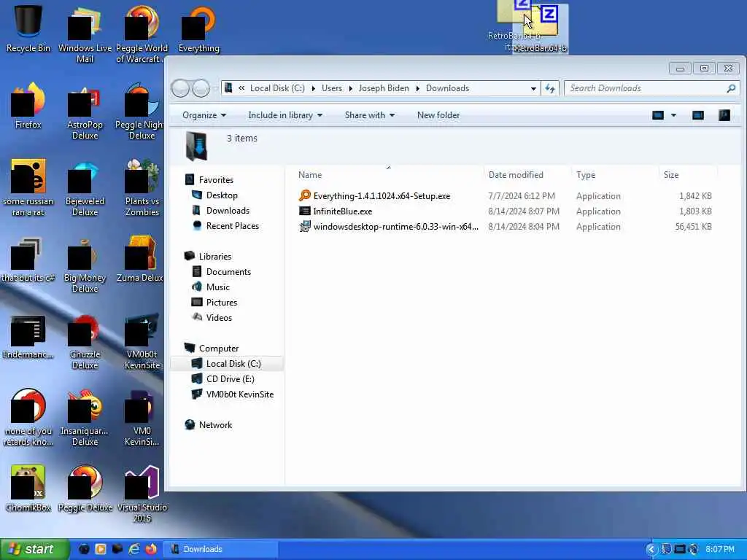The width and height of the screenshot is (747, 560).
Task: Select CD Drive (E:) in navigation pane
Action: click(x=230, y=378)
